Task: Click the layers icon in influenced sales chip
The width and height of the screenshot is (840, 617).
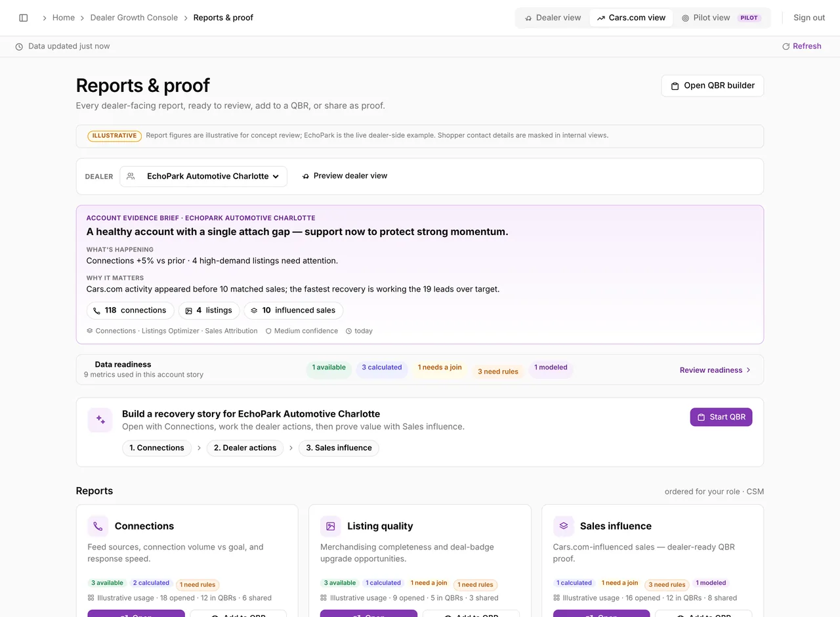Action: tap(255, 310)
